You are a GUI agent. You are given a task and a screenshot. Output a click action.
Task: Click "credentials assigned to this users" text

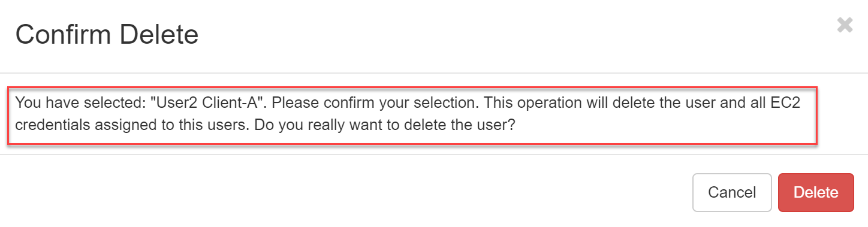(x=104, y=128)
